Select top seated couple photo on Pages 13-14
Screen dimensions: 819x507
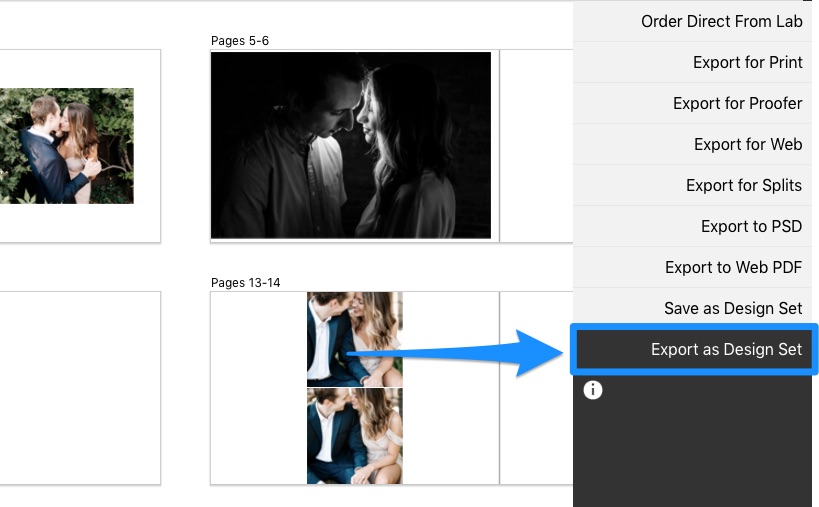click(355, 339)
